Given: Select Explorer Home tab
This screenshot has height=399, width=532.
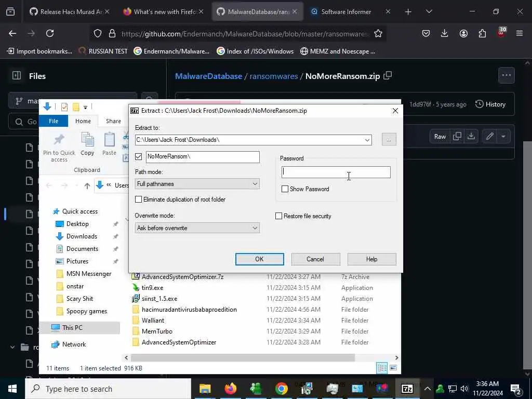Looking at the screenshot, I should [x=83, y=121].
